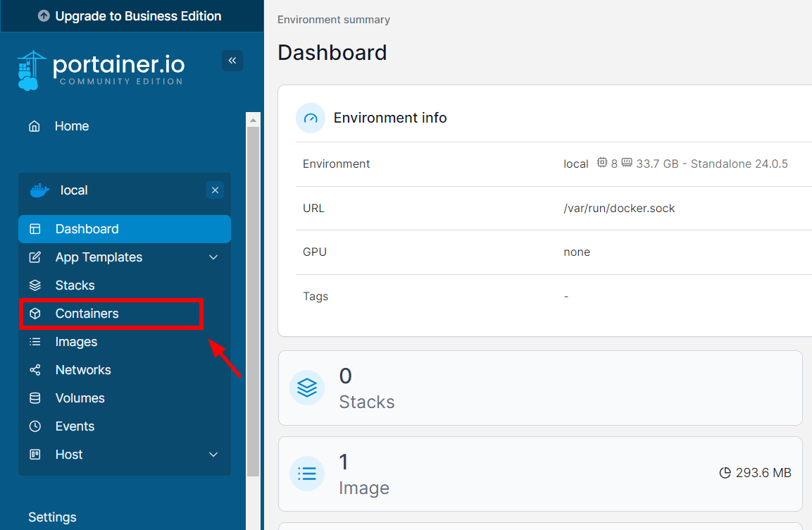Click the local environment link in Environment info
Viewport: 812px width, 530px height.
coord(575,163)
